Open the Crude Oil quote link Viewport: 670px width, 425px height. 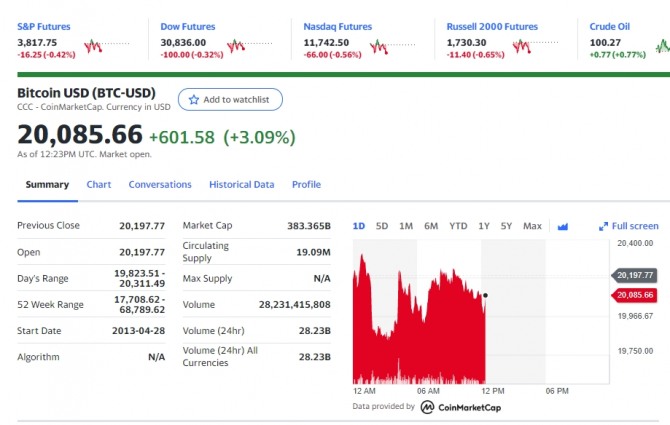pyautogui.click(x=611, y=27)
